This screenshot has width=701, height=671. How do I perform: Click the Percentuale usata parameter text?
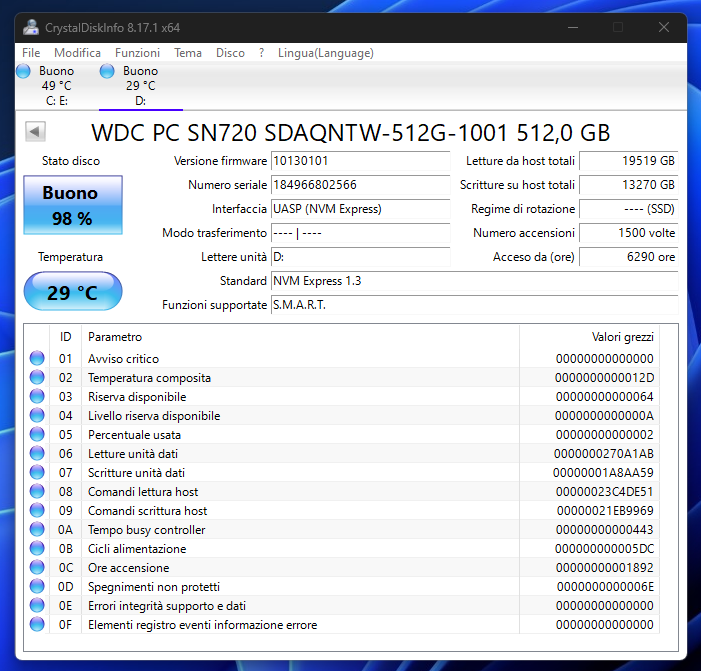[134, 435]
